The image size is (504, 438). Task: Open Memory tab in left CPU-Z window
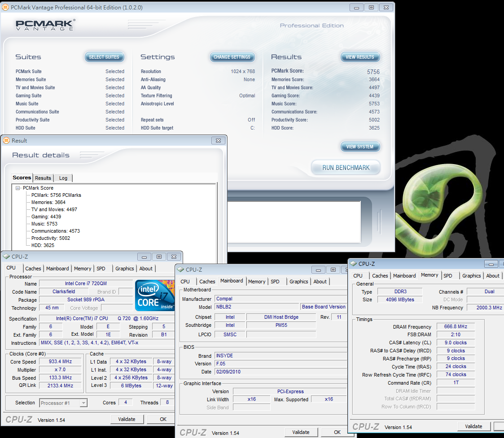[x=83, y=269]
